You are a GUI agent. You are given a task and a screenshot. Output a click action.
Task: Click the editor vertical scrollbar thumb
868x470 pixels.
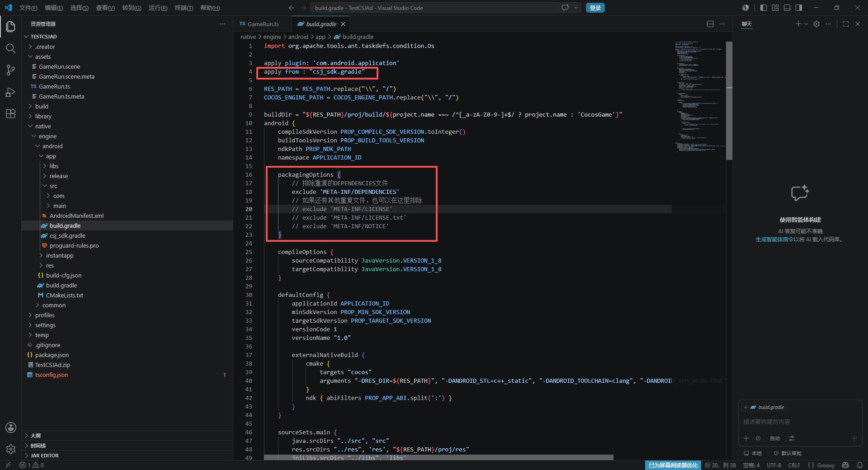[x=729, y=101]
